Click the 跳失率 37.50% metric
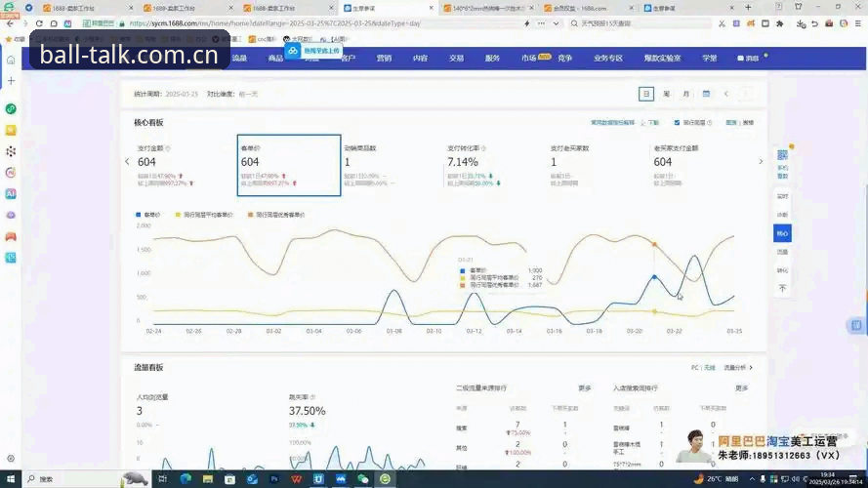The width and height of the screenshot is (868, 488). tap(308, 411)
